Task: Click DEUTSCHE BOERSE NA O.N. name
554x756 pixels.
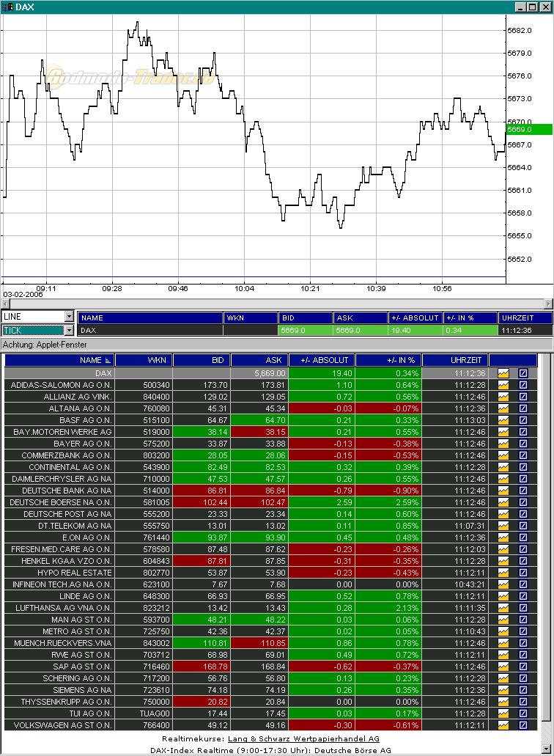Action: click(61, 502)
